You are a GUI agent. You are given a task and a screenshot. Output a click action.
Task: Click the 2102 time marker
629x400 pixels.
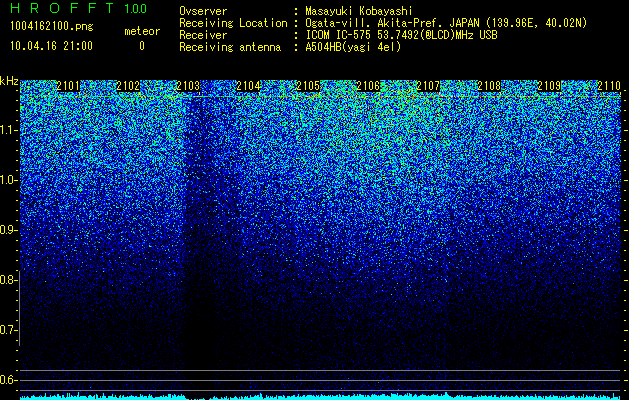tap(128, 86)
